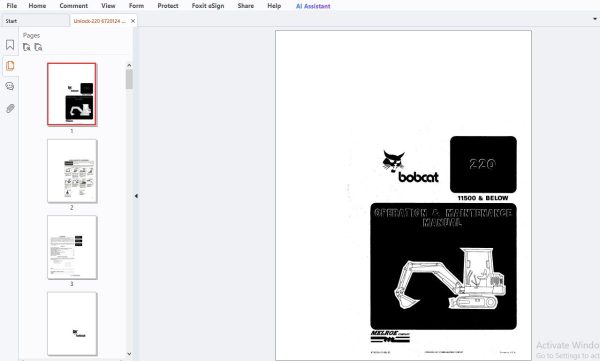Open the File menu

click(12, 6)
